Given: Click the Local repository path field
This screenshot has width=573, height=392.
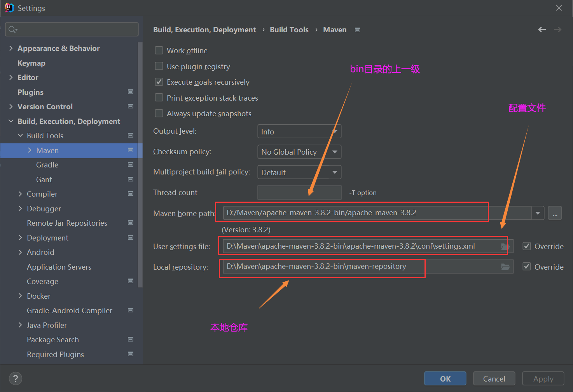Looking at the screenshot, I should click(368, 267).
